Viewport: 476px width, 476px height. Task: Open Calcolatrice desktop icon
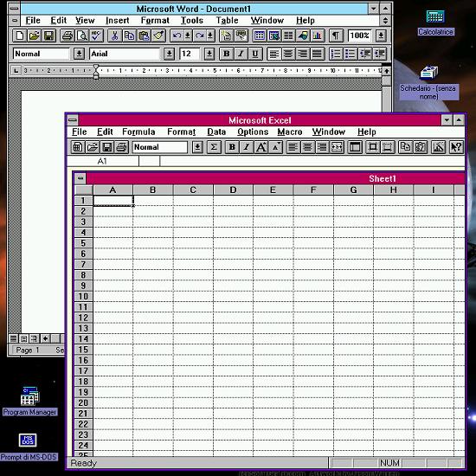click(435, 23)
